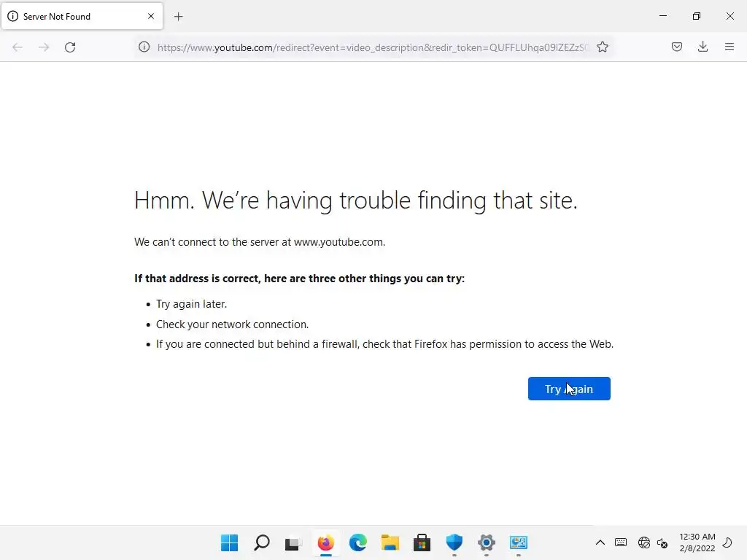747x560 pixels.
Task: Open volume control in system tray
Action: (662, 542)
